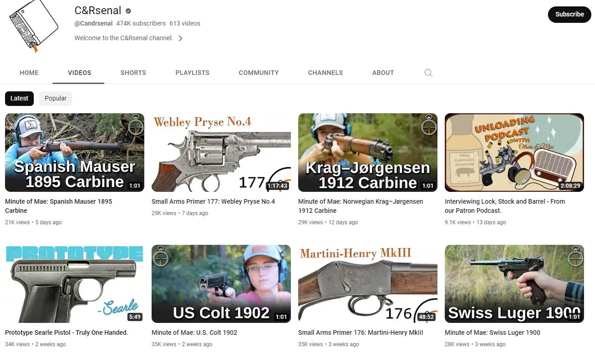Click crosshair badge on US Colt 1902 thumbnail
This screenshot has height=364, width=595.
click(160, 257)
